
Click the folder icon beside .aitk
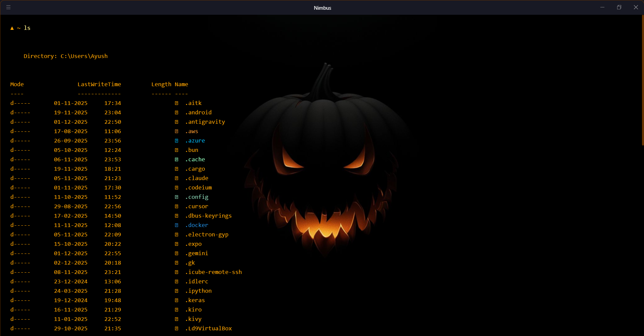click(177, 103)
